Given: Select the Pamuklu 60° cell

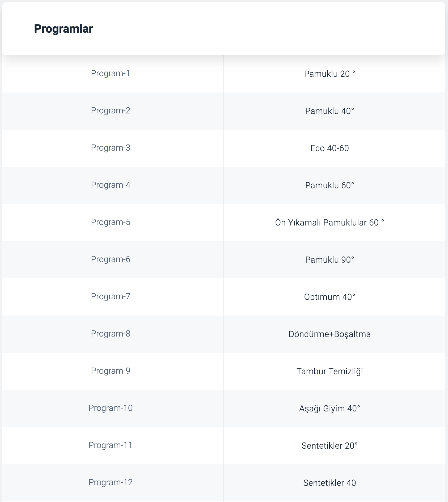Looking at the screenshot, I should [329, 185].
